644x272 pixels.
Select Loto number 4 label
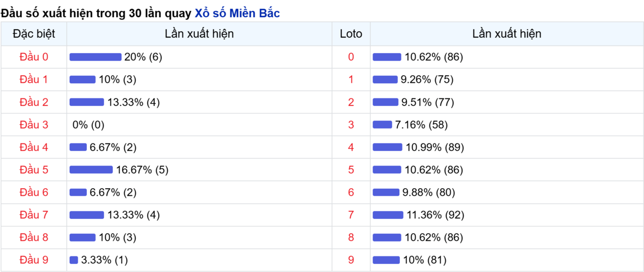pyautogui.click(x=351, y=147)
